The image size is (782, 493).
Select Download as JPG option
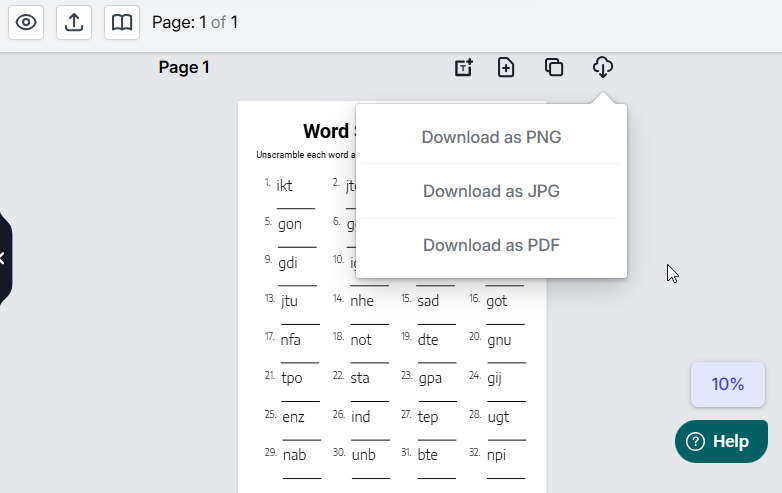tap(491, 191)
